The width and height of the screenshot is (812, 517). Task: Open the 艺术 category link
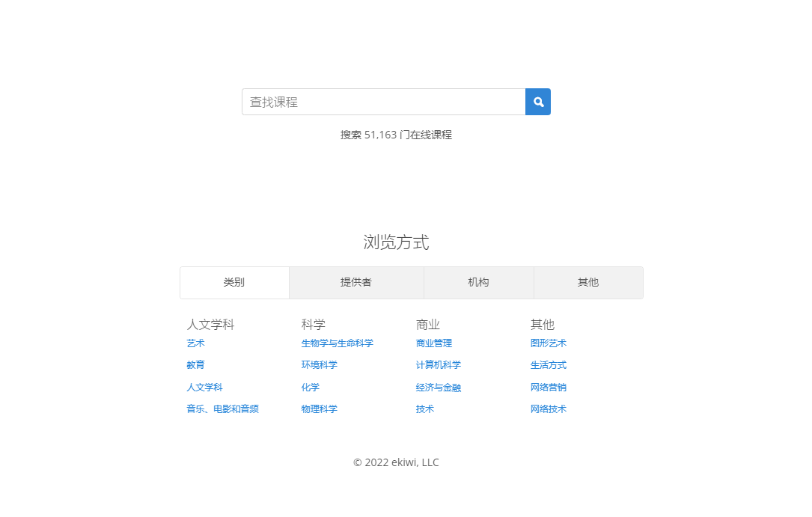[x=195, y=343]
